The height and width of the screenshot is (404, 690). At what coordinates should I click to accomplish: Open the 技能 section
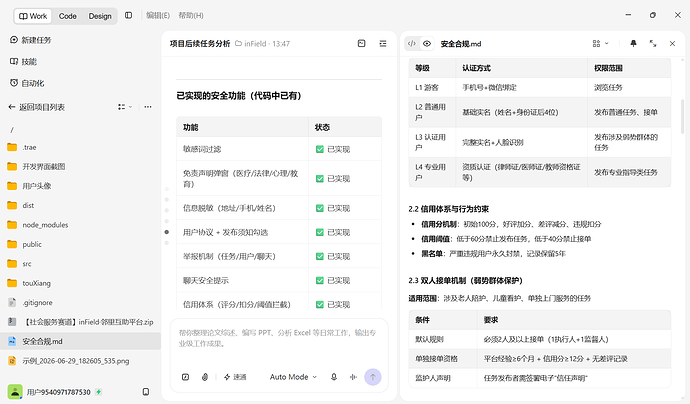[x=23, y=62]
